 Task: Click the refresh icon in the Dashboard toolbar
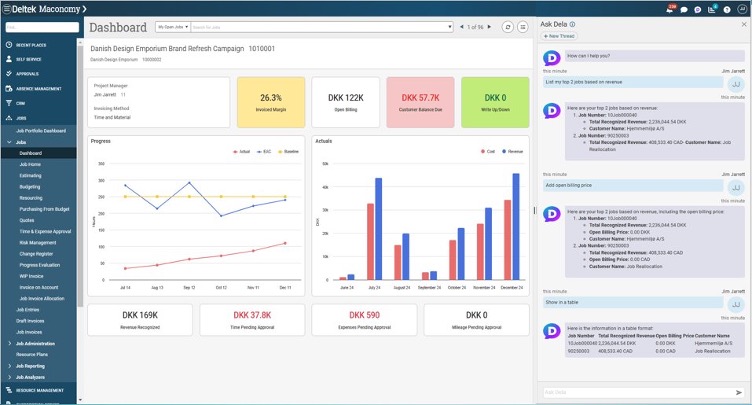coord(508,27)
